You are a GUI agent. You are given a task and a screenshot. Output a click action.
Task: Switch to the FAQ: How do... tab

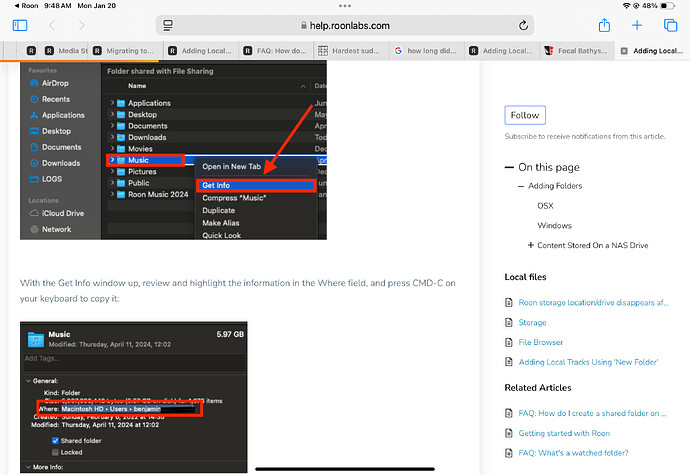[x=276, y=51]
